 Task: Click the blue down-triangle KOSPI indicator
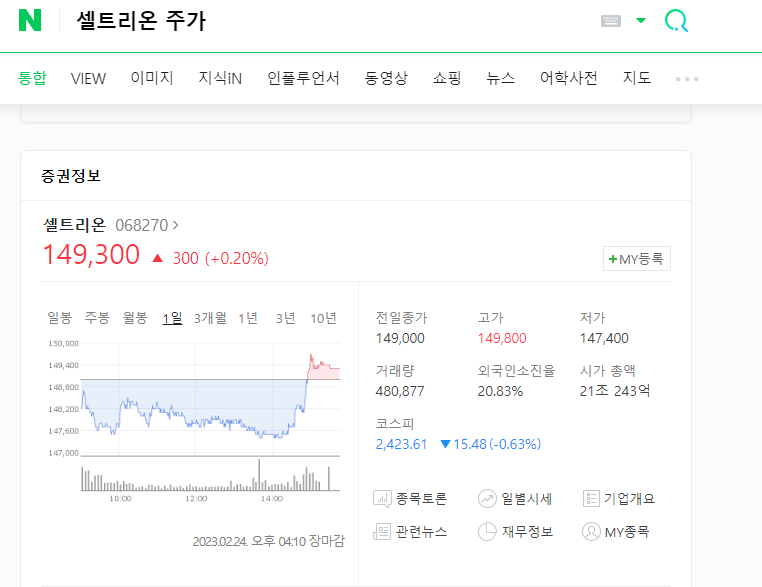pos(445,444)
